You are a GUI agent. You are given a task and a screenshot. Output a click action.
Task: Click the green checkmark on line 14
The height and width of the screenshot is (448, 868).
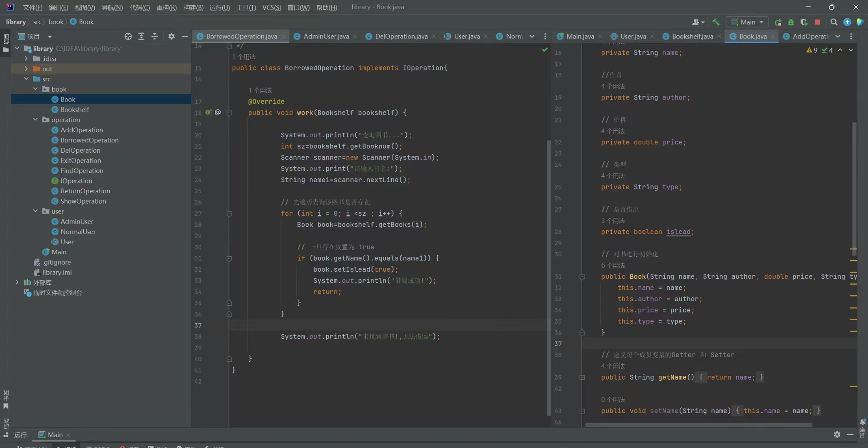tap(544, 50)
